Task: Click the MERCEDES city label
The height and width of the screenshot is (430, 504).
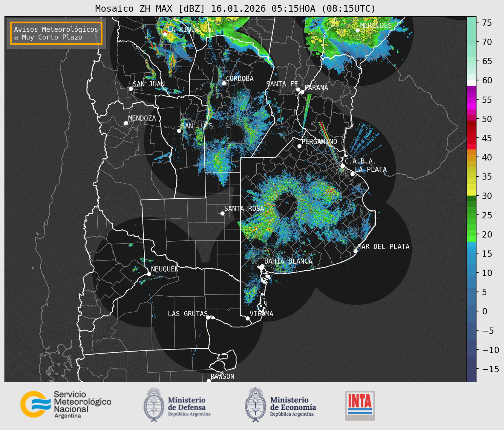Action: (x=376, y=26)
